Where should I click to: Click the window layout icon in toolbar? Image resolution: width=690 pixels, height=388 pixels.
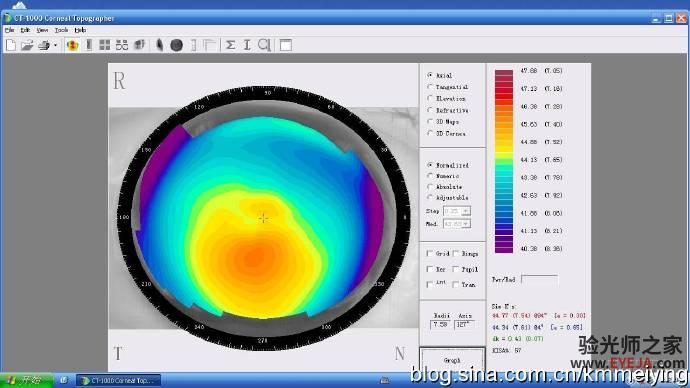(286, 45)
